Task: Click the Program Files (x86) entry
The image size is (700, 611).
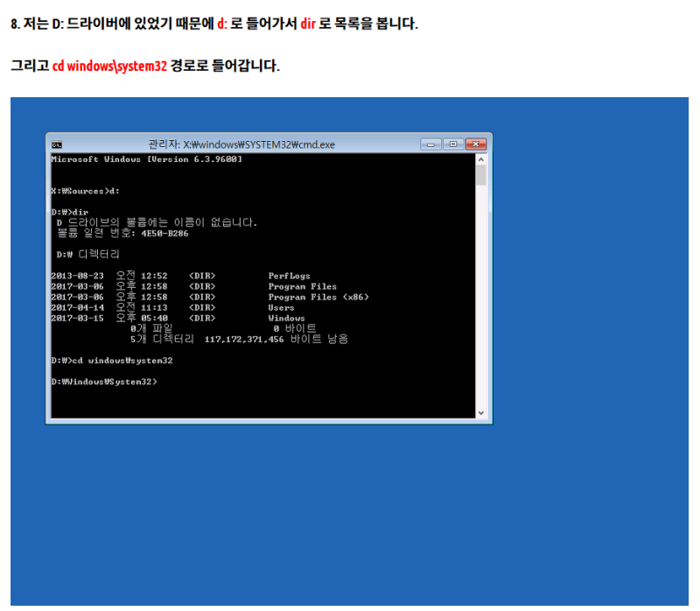Action: pos(318,297)
